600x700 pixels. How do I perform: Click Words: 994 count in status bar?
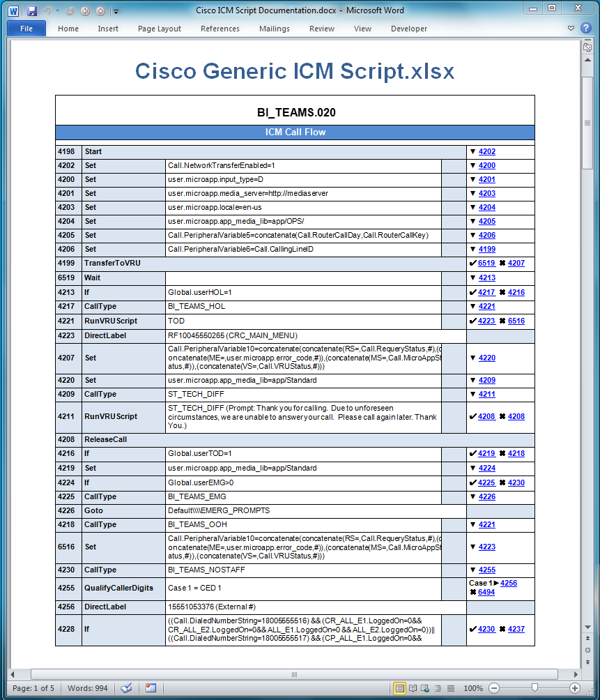[x=87, y=688]
